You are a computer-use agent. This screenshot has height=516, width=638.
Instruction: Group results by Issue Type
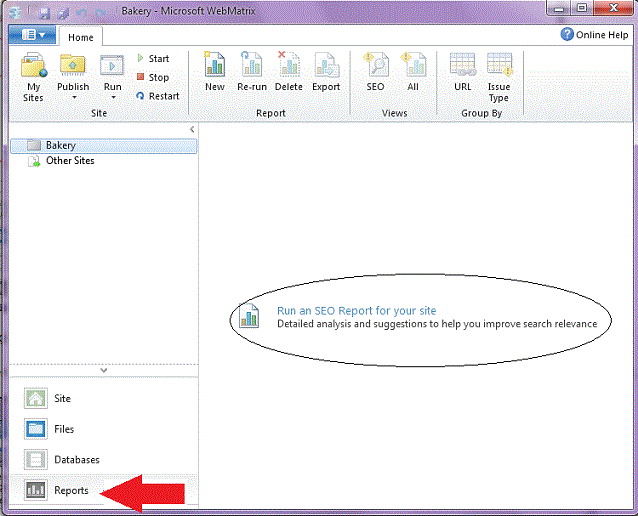[499, 77]
